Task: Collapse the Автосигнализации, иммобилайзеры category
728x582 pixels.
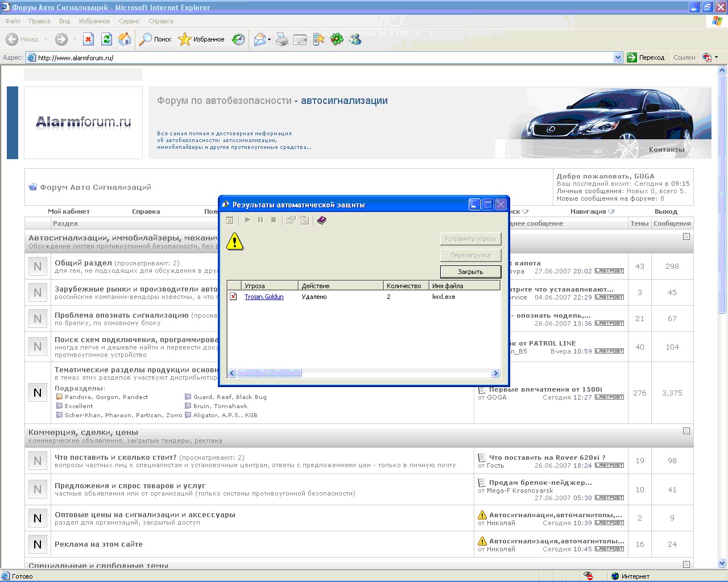Action: click(686, 236)
